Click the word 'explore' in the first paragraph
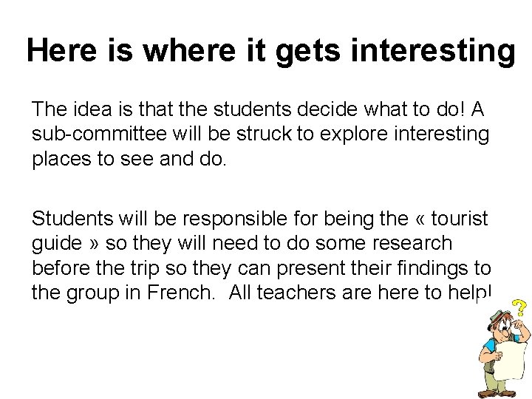This screenshot has height=399, width=532. point(353,134)
